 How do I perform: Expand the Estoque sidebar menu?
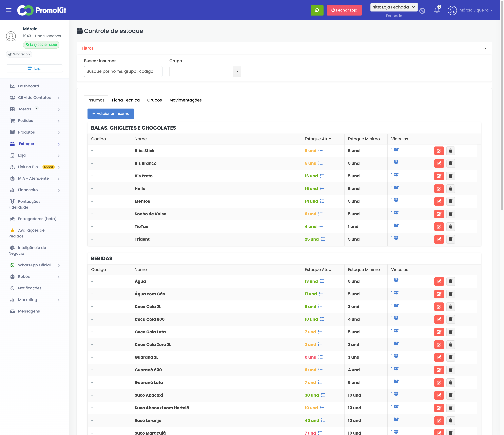[x=35, y=144]
